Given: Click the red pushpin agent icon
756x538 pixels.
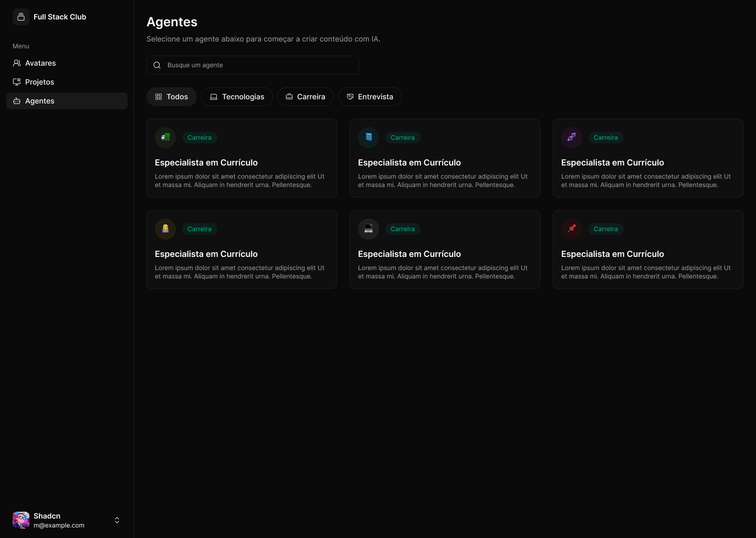Looking at the screenshot, I should [572, 229].
